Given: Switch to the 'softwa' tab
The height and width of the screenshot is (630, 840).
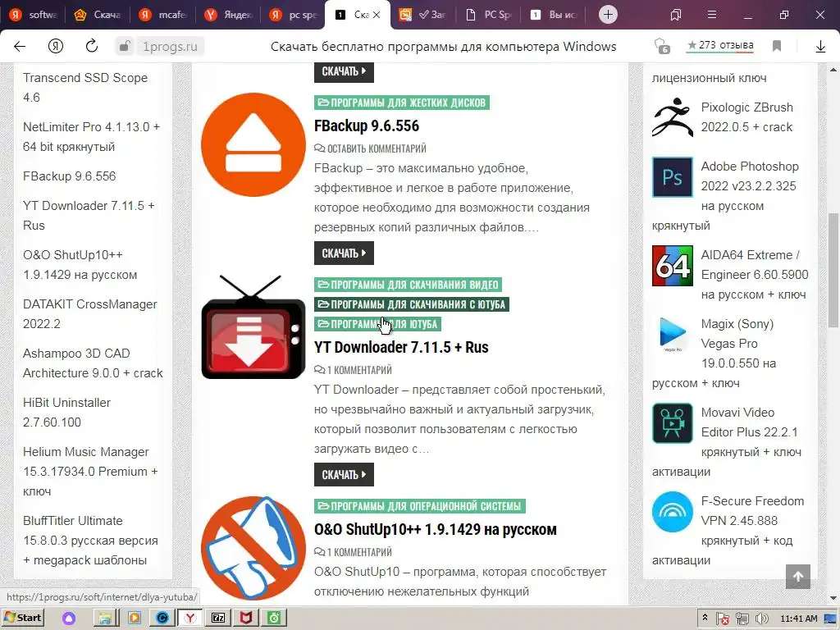Looking at the screenshot, I should [33, 15].
